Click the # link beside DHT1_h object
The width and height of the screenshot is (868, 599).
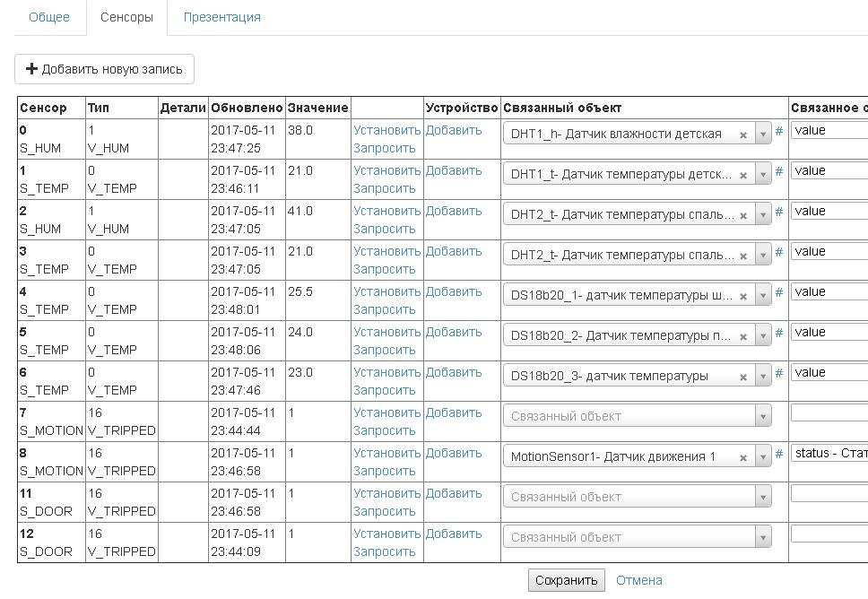(x=779, y=131)
